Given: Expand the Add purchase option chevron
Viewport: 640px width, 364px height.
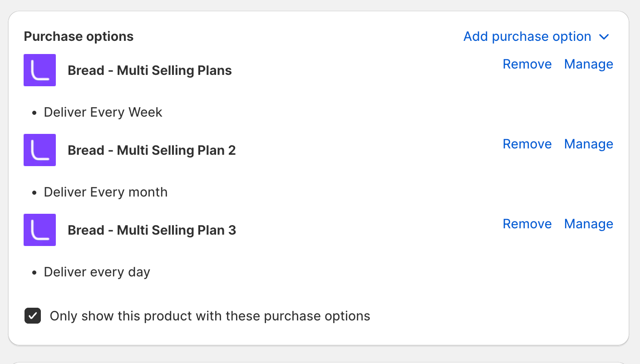Looking at the screenshot, I should 604,37.
